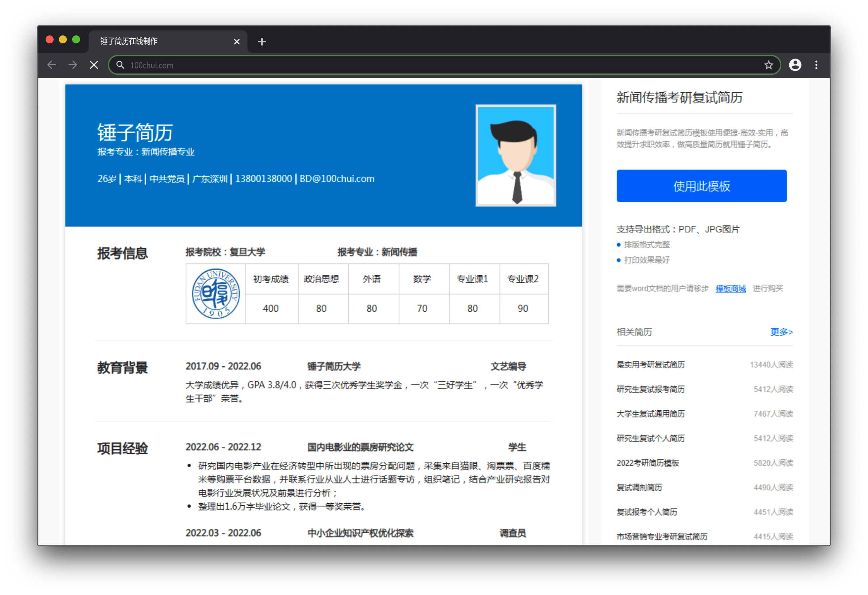Open 研究生复试个人简历 link
This screenshot has width=868, height=595.
[x=650, y=438]
